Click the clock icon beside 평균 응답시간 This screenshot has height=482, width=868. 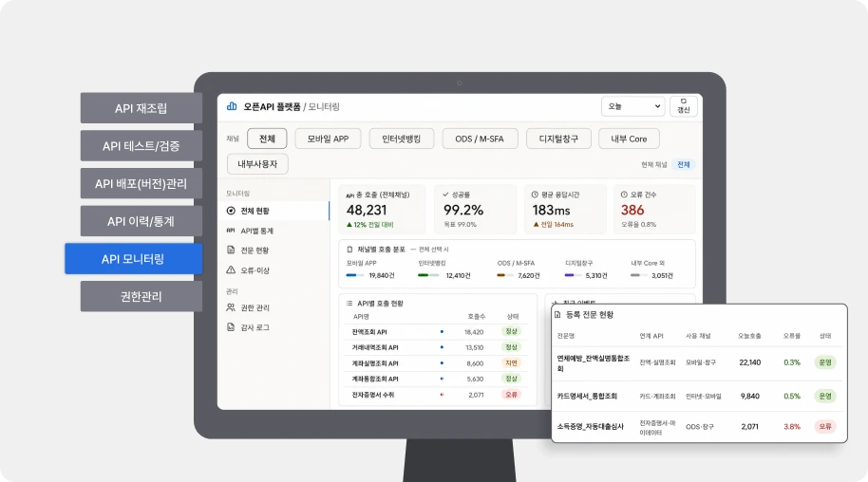point(535,195)
